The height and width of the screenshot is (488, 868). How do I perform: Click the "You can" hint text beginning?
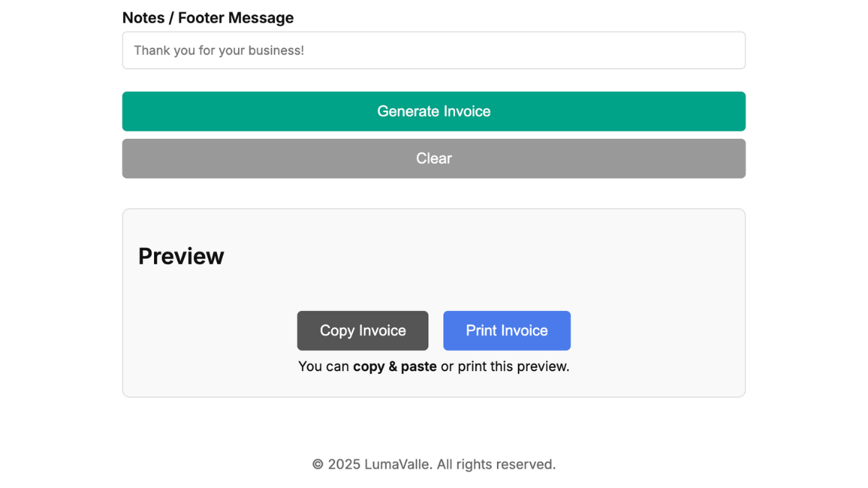click(323, 367)
